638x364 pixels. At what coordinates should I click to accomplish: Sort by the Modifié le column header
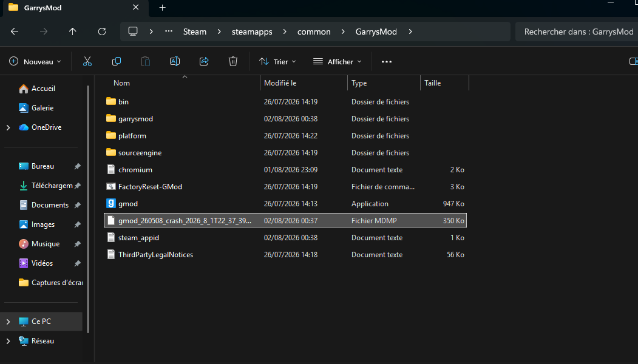280,83
